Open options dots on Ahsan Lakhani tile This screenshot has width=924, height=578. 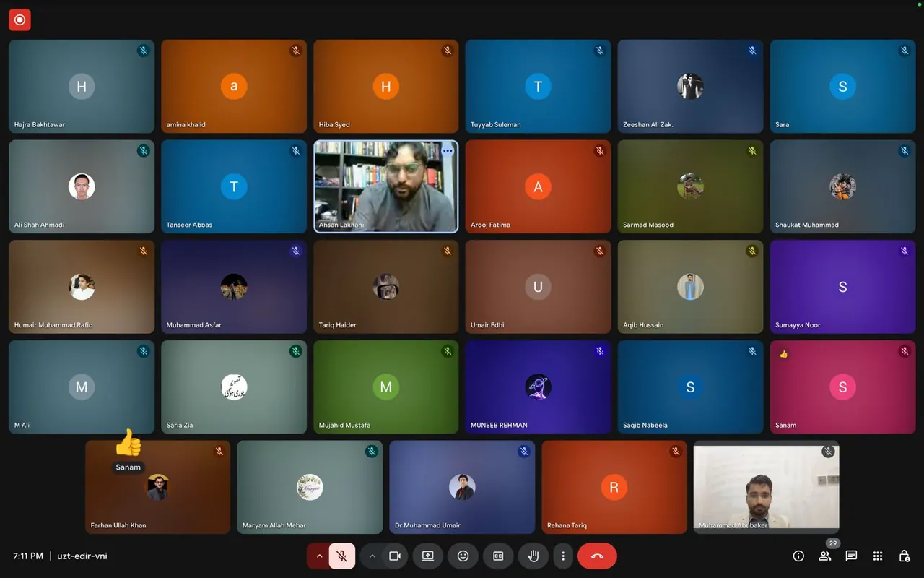click(448, 151)
